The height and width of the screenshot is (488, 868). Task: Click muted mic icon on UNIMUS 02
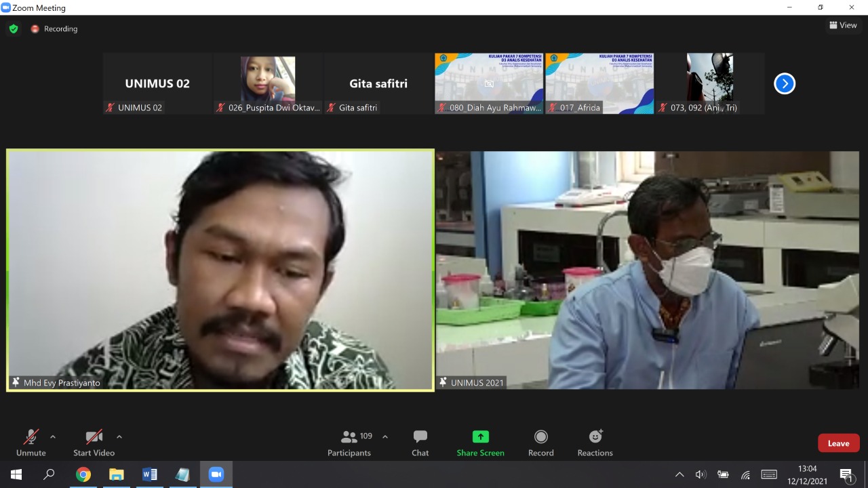coord(110,108)
